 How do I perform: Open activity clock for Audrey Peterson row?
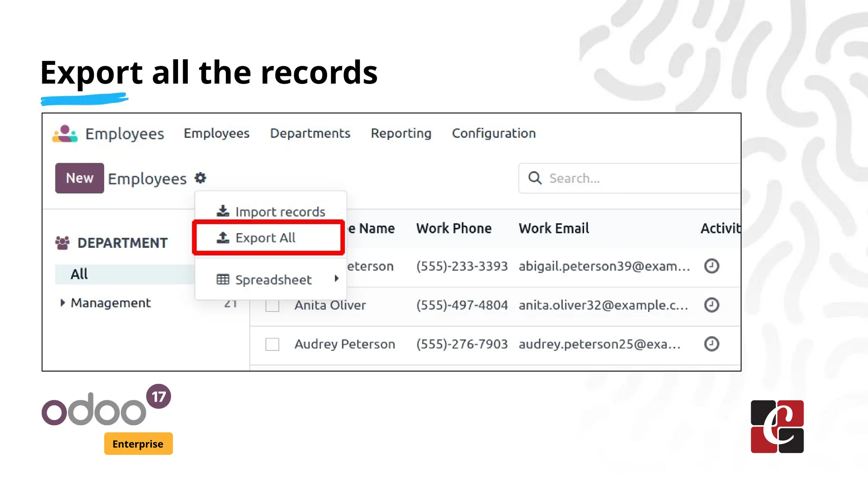pyautogui.click(x=712, y=344)
